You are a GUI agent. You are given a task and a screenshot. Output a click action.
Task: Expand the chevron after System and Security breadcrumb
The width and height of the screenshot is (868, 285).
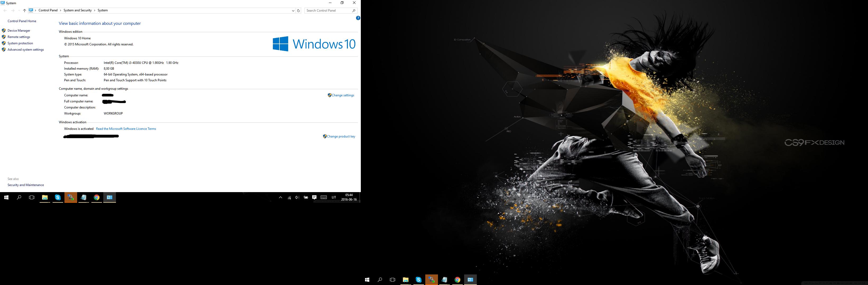click(x=95, y=11)
